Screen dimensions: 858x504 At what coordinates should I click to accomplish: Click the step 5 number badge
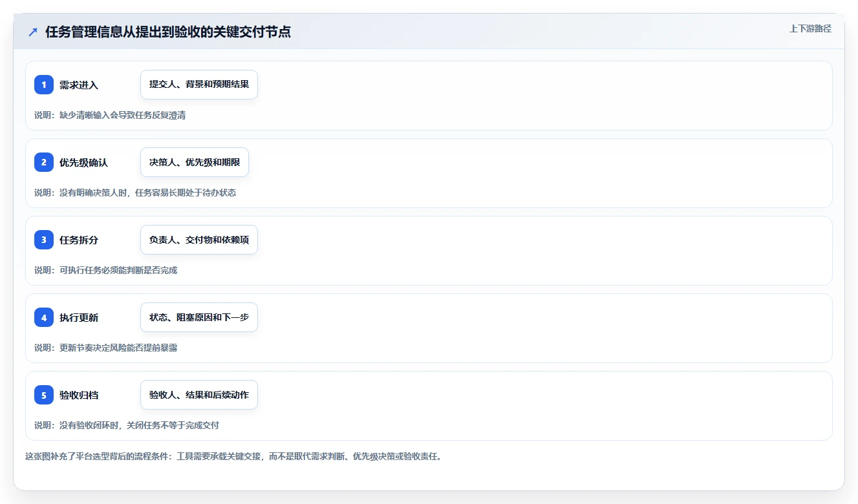coord(44,395)
